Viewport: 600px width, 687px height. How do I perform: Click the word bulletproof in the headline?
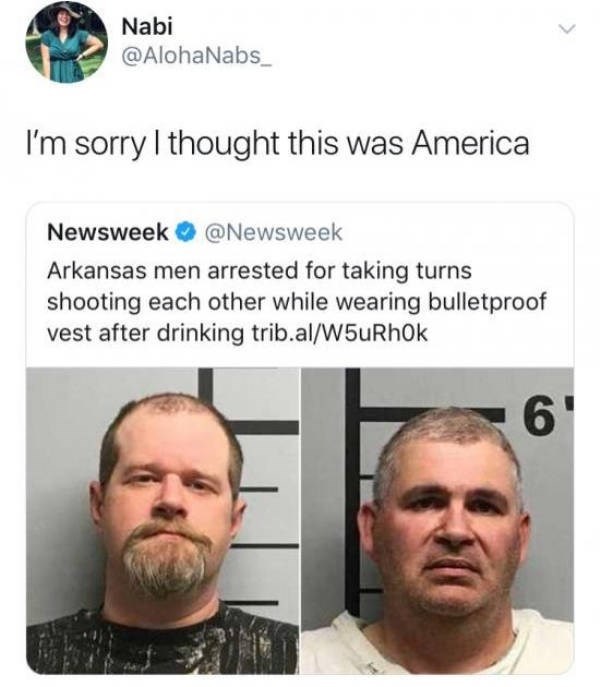[487, 302]
